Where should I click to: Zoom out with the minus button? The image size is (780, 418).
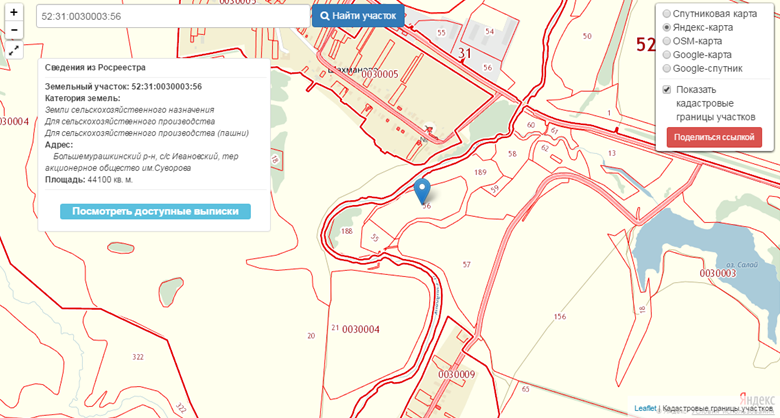point(14,30)
